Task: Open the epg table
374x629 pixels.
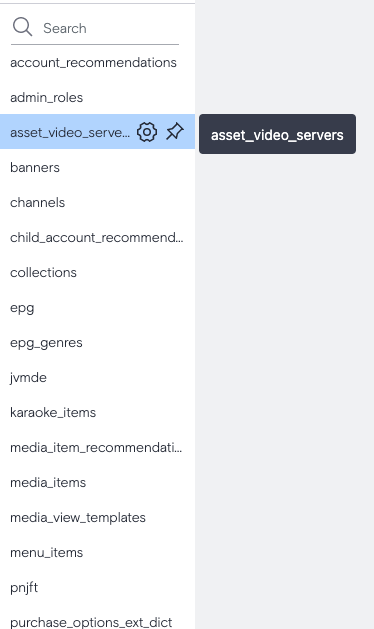Action: pyautogui.click(x=98, y=308)
